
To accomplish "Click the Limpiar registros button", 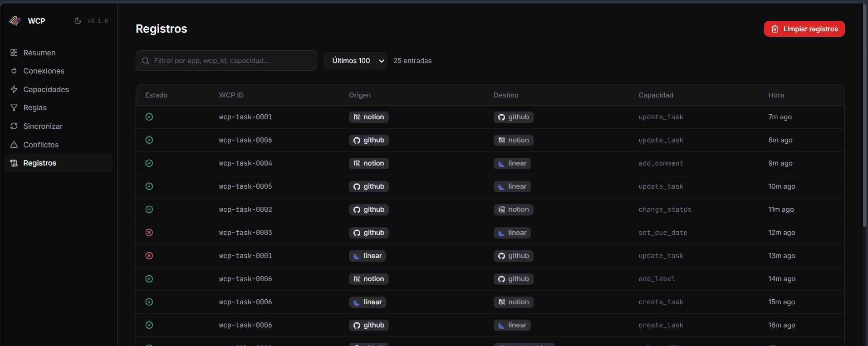I will click(x=804, y=29).
